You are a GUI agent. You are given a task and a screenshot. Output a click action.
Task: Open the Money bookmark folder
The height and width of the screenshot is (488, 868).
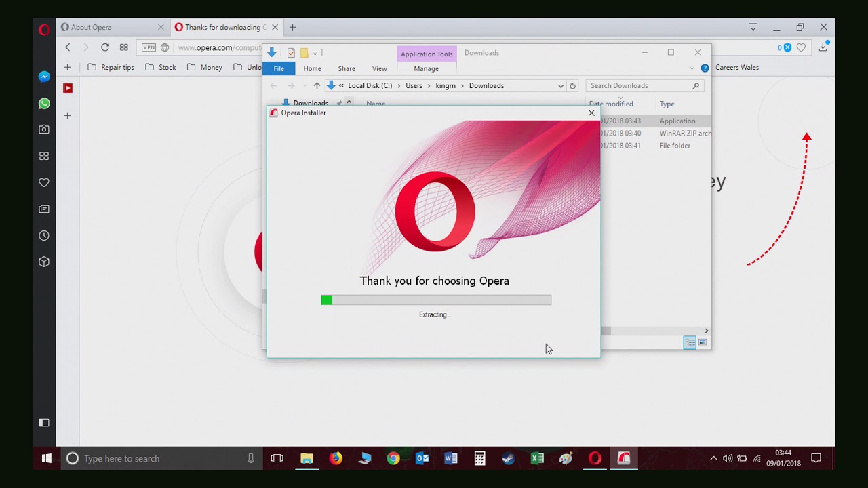(205, 67)
